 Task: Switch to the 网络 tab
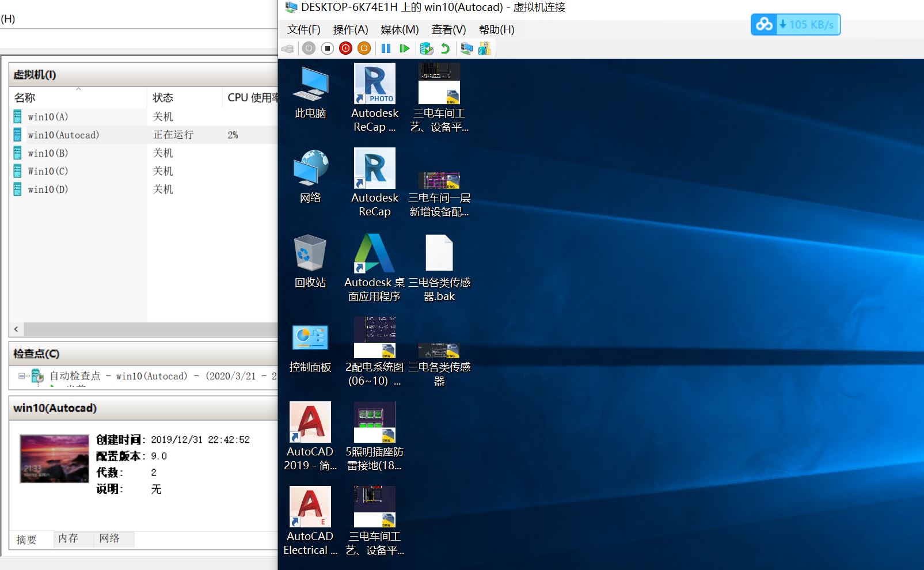click(x=109, y=538)
